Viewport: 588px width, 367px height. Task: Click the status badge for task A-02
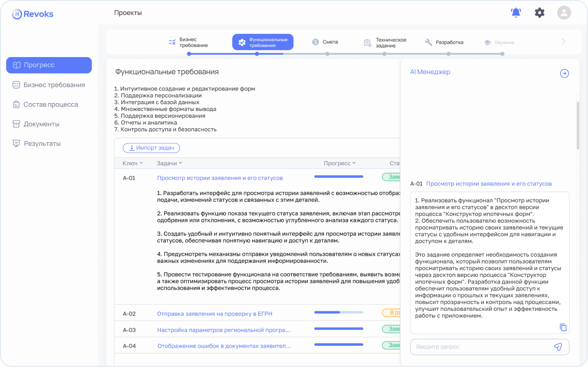(x=391, y=313)
